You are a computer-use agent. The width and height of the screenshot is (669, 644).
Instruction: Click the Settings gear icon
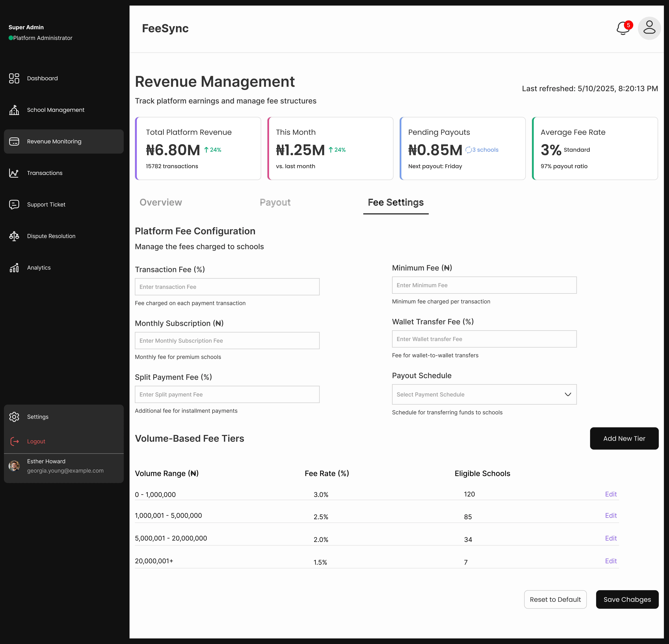click(14, 417)
